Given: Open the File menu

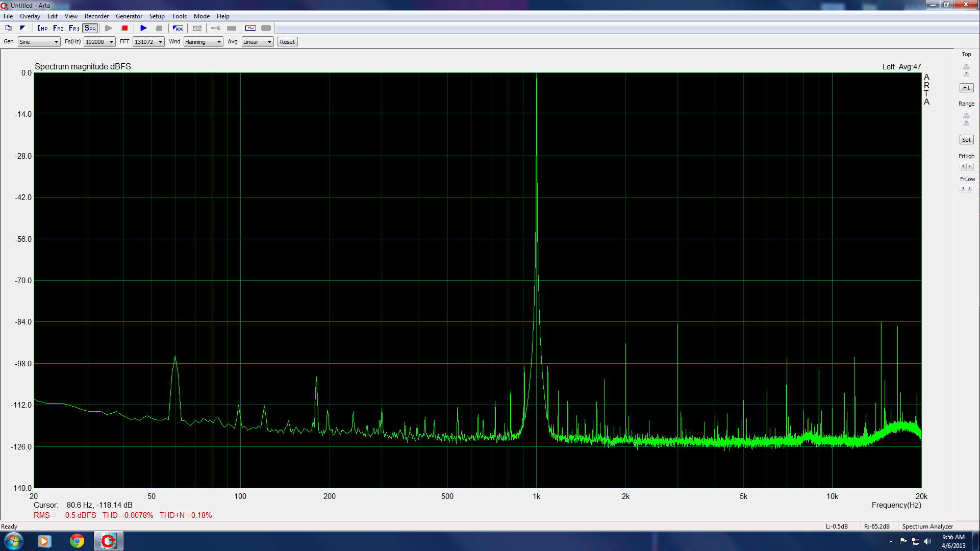Looking at the screenshot, I should point(8,16).
